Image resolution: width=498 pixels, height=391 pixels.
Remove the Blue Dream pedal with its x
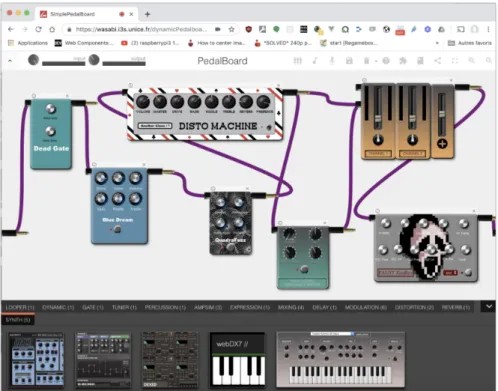tap(144, 165)
